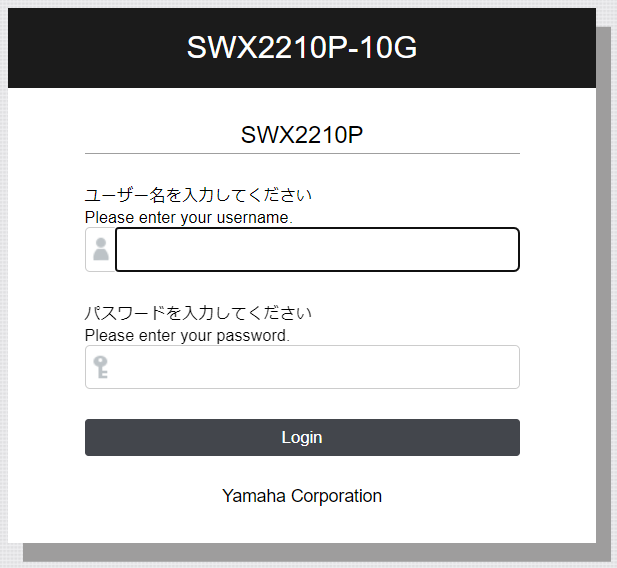Click the Yamaha Corporation footer text
The image size is (617, 568).
[301, 496]
